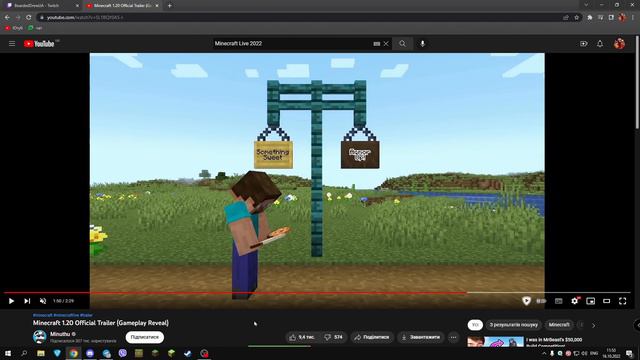
Task: Play the paused YouTube video
Action: tap(11, 301)
